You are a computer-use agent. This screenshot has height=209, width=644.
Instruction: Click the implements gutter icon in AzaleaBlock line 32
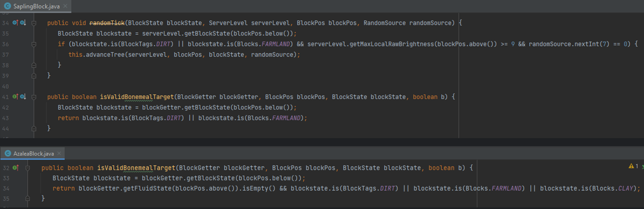click(x=15, y=168)
